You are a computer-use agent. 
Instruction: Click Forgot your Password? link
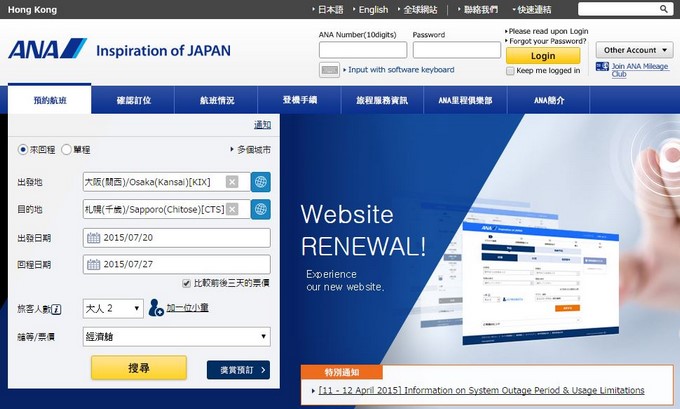click(x=548, y=41)
